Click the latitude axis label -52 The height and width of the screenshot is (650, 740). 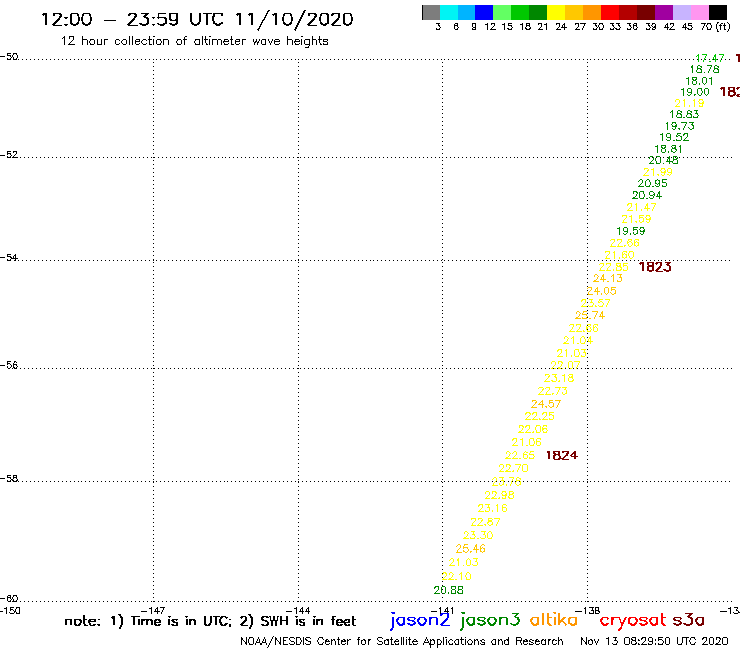pos(9,155)
